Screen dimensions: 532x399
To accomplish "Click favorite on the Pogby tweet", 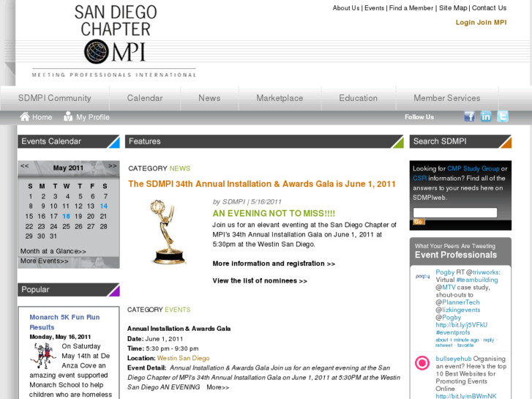I will [x=465, y=346].
